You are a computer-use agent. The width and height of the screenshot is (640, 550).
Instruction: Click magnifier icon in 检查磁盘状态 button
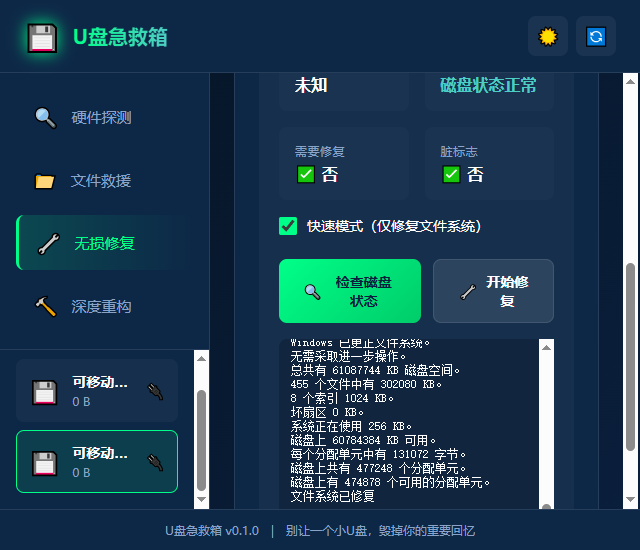pyautogui.click(x=313, y=292)
